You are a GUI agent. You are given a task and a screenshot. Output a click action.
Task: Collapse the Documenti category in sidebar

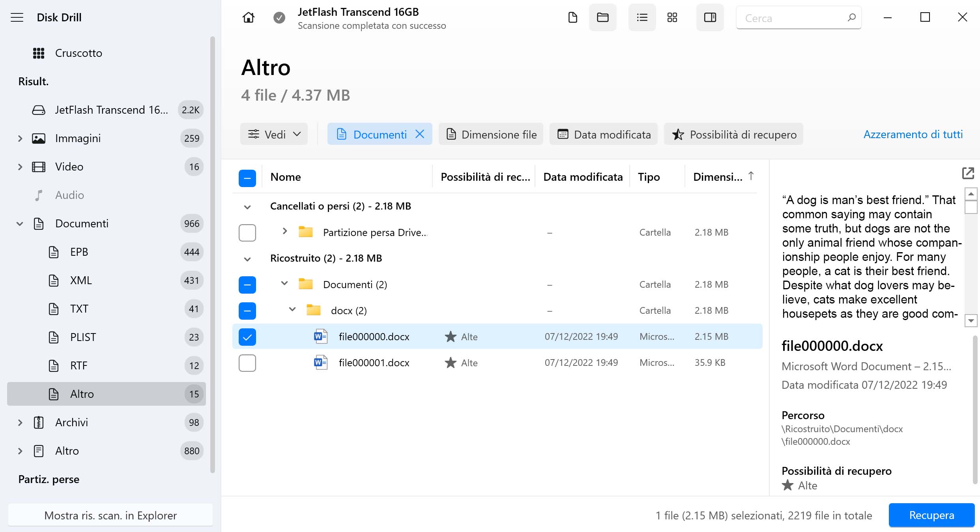pos(20,224)
